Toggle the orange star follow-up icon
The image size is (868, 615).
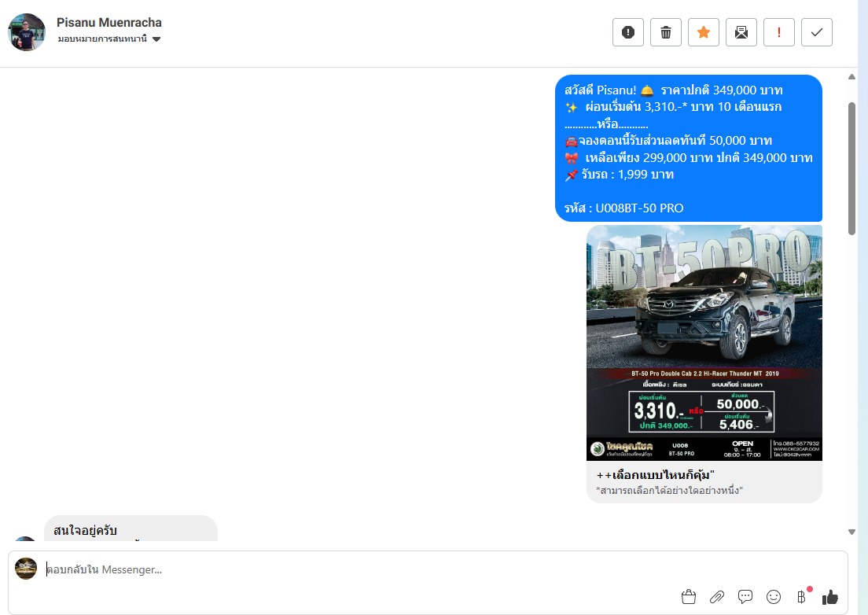703,32
